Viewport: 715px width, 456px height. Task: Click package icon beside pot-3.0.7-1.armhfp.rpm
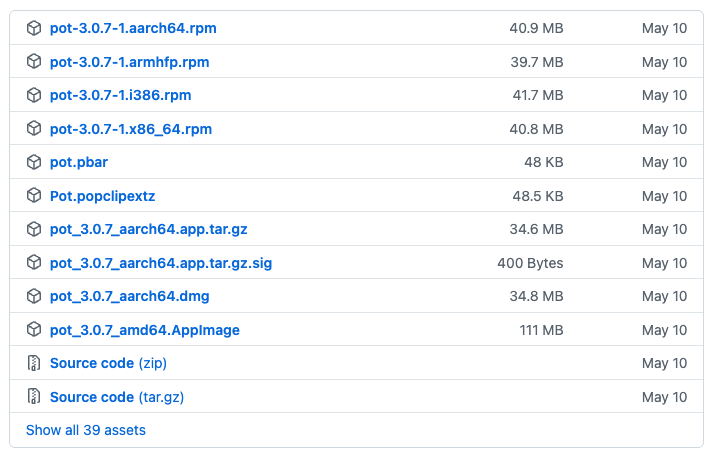tap(34, 62)
